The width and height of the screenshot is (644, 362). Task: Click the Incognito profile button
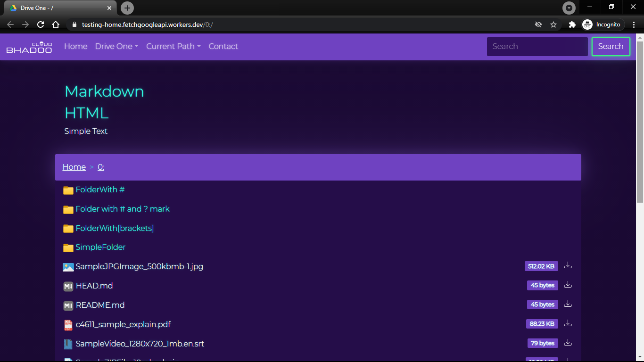point(603,25)
